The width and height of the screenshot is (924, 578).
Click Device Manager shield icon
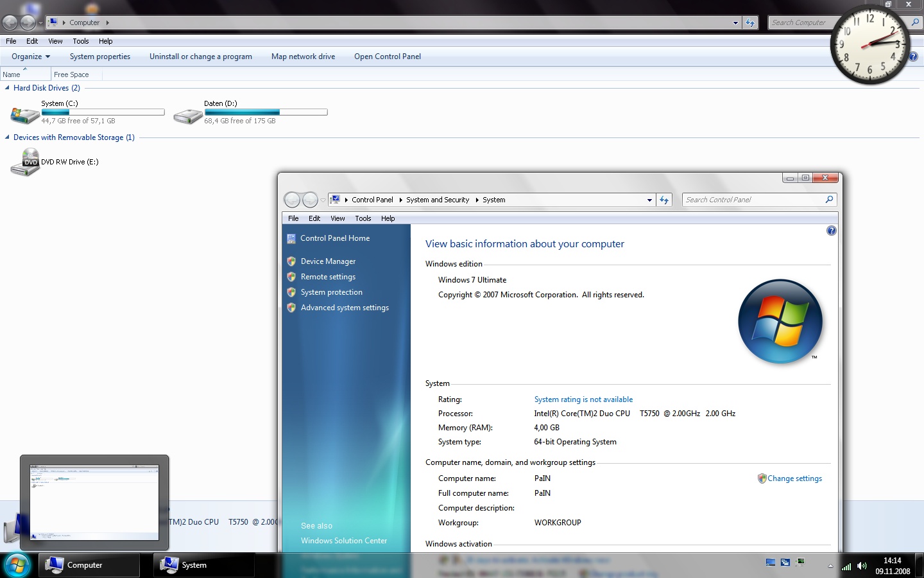click(291, 261)
